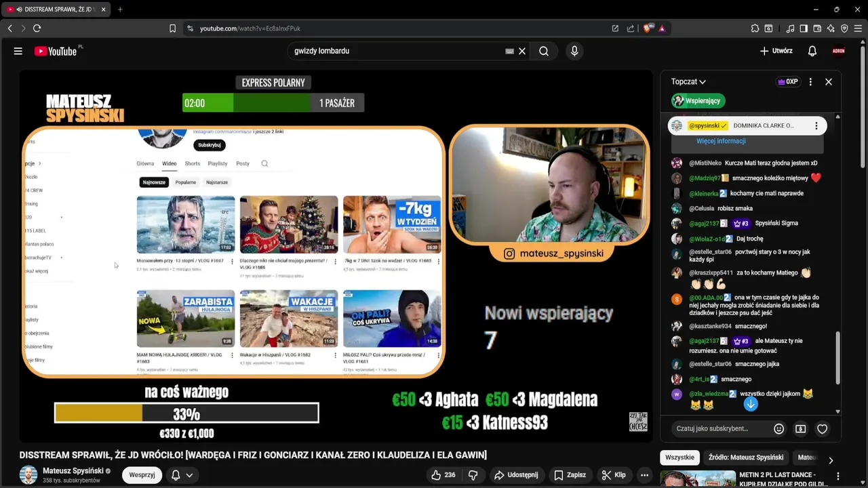The height and width of the screenshot is (488, 868).
Task: Click the browser share page icon
Action: (x=631, y=28)
